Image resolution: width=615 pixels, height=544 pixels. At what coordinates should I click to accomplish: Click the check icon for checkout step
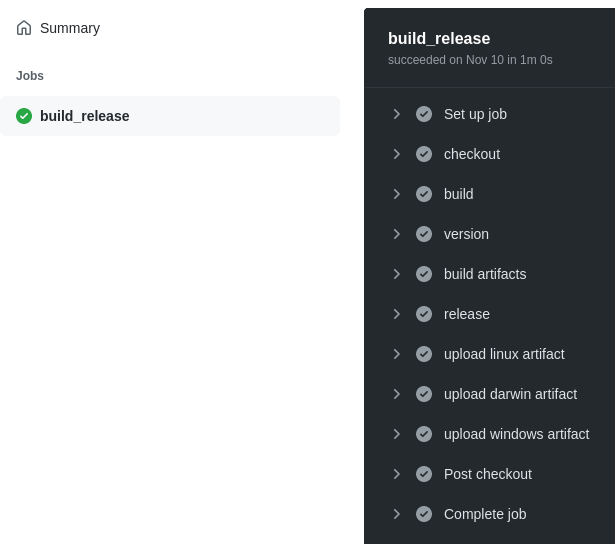click(424, 154)
